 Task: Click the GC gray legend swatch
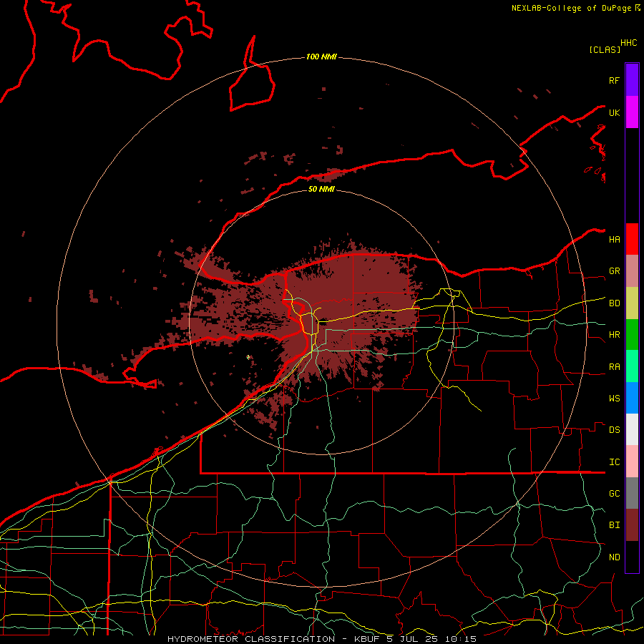click(632, 493)
